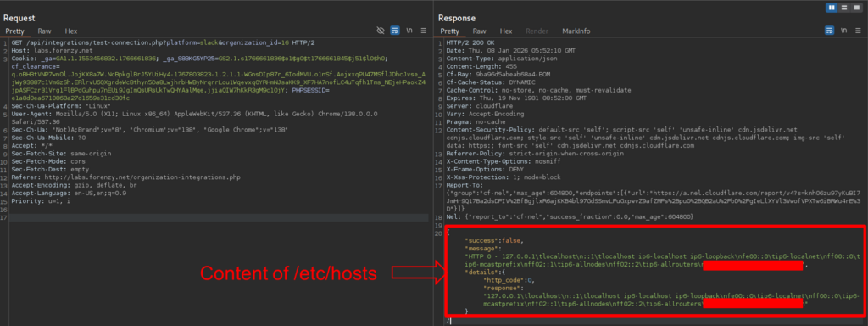
Task: Open Response panel hamburger options menu
Action: click(x=859, y=31)
